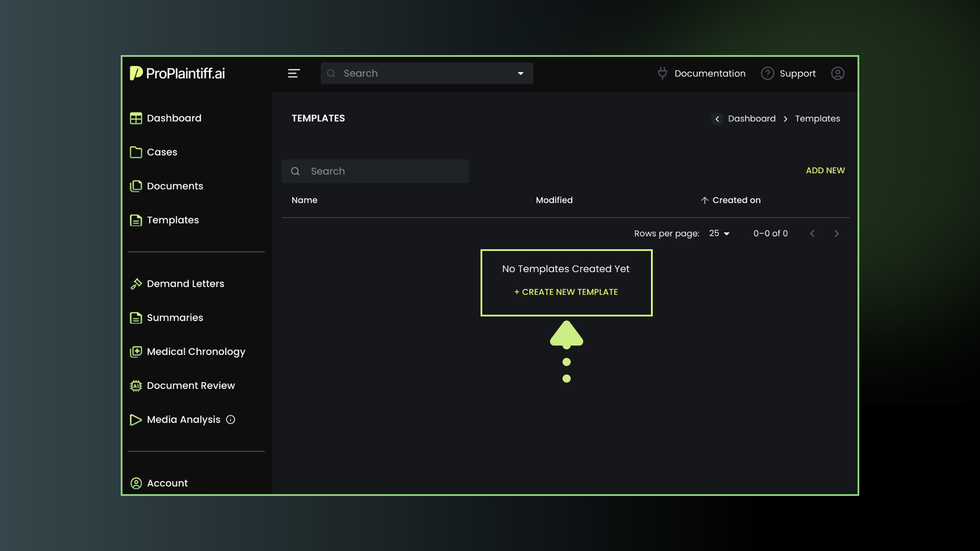
Task: Click the Media Analysis info icon
Action: point(231,420)
